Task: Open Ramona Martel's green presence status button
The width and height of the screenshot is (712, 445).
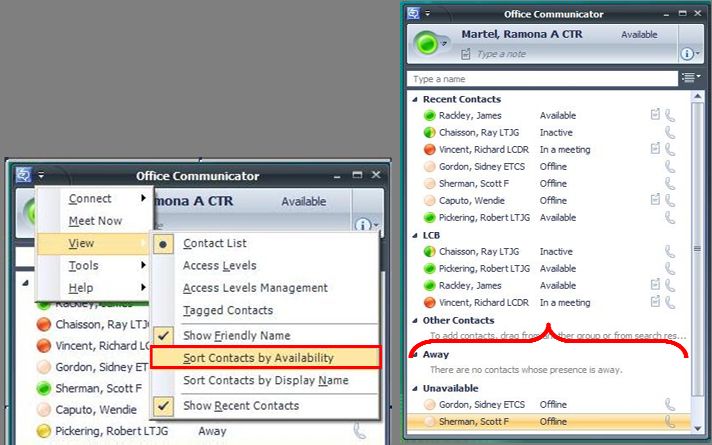Action: coord(427,44)
